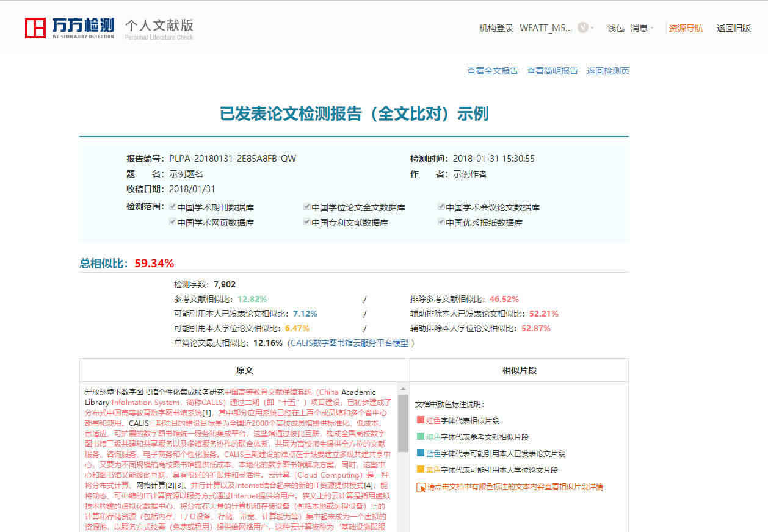Viewport: 768px width, 532px height.
Task: Click the 收稿日期 value 2018/01/31
Action: point(192,189)
